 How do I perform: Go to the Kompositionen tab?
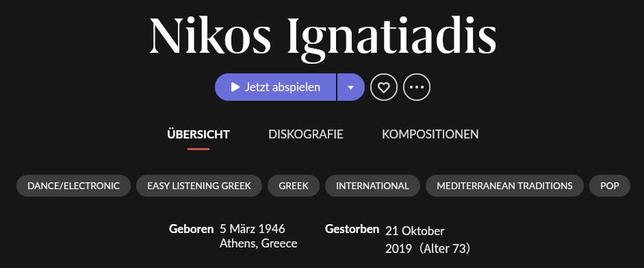430,134
